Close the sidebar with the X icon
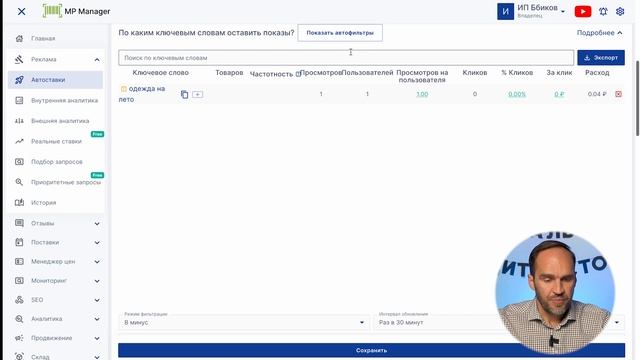Viewport: 640px width, 360px height. coord(22,11)
